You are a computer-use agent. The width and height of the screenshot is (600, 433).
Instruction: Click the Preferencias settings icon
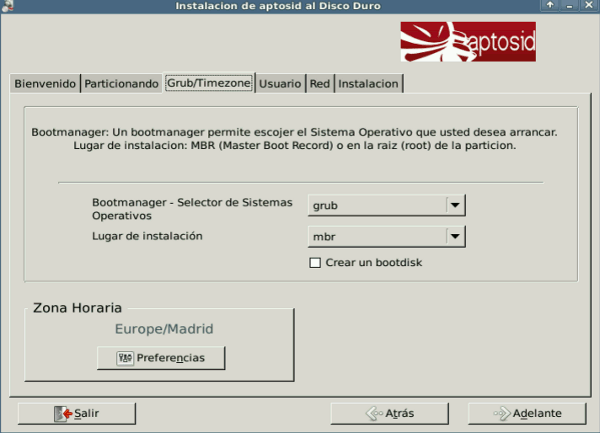coord(125,358)
